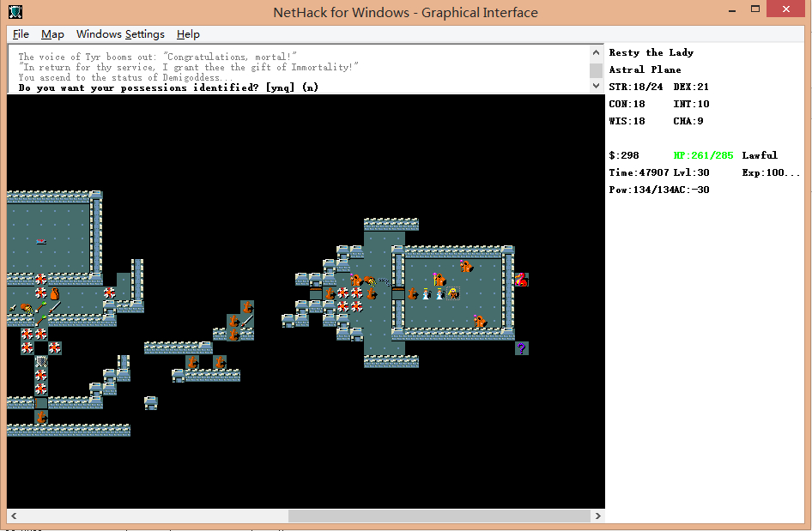Open the File menu
Screen dimensions: 812x531
coord(21,34)
